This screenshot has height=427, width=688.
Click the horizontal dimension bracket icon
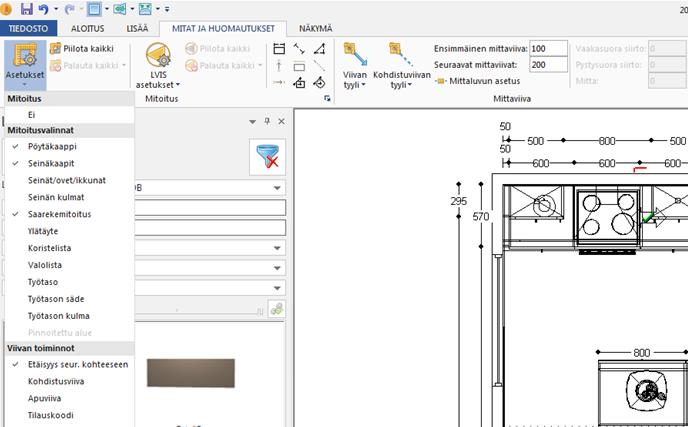click(279, 49)
